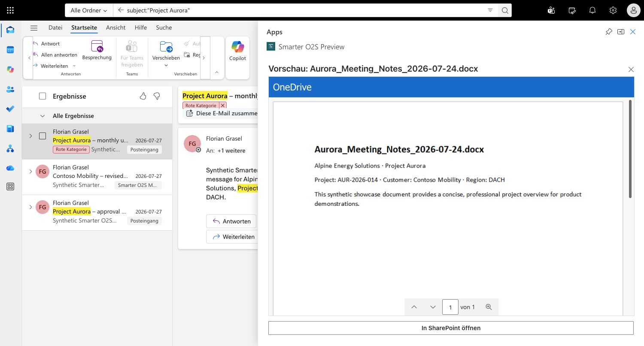
Task: Open the My Day icon in top bar
Action: pyautogui.click(x=572, y=10)
